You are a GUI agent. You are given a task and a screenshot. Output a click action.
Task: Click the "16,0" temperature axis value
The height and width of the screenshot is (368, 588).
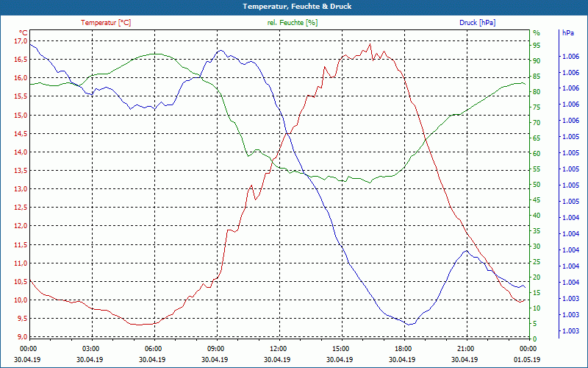tap(21, 78)
